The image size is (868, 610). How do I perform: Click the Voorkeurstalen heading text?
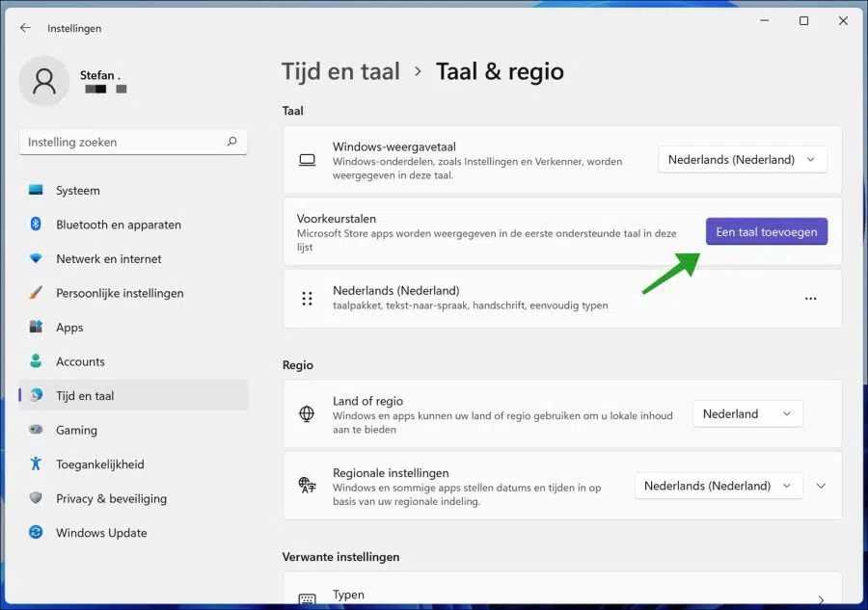point(336,219)
